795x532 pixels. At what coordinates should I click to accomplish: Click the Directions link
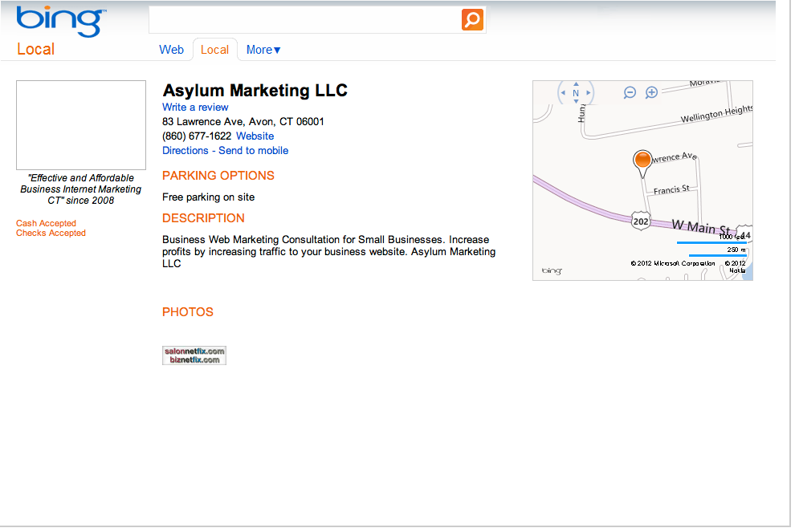click(x=185, y=151)
